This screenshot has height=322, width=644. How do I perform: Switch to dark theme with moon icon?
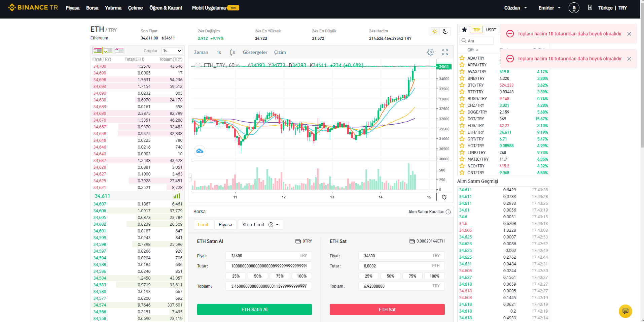click(445, 31)
